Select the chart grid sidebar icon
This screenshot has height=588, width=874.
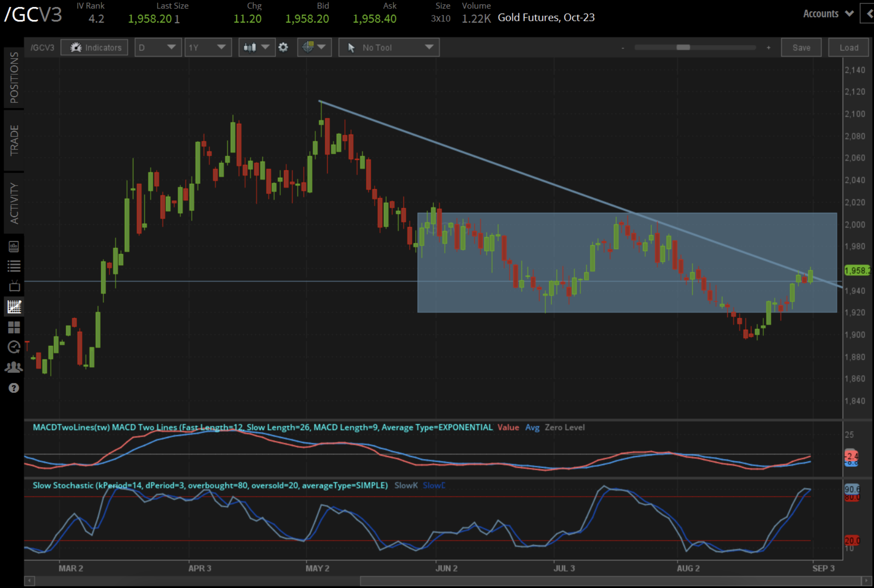coord(14,307)
